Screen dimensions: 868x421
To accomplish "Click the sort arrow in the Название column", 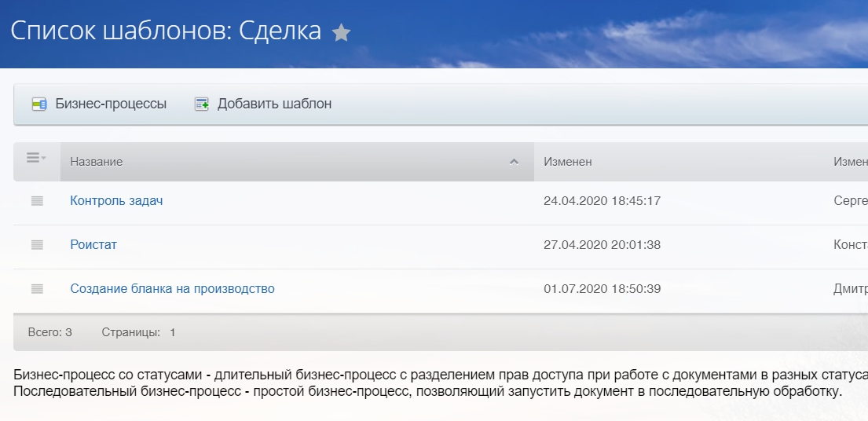I will pos(515,162).
